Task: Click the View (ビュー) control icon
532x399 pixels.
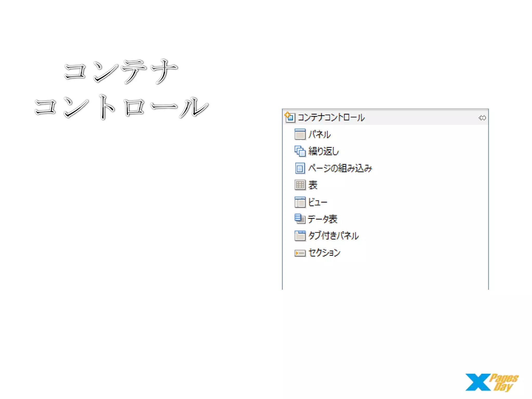Action: tap(300, 202)
